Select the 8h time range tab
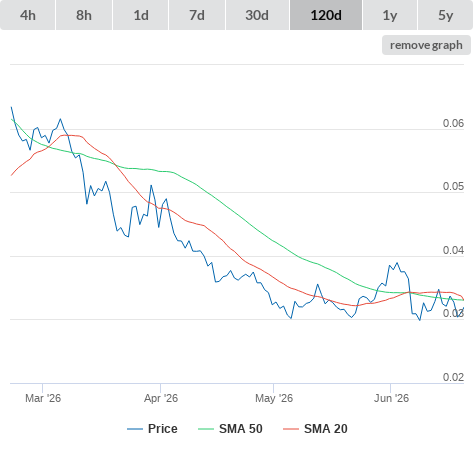This screenshot has width=474, height=455. click(84, 15)
